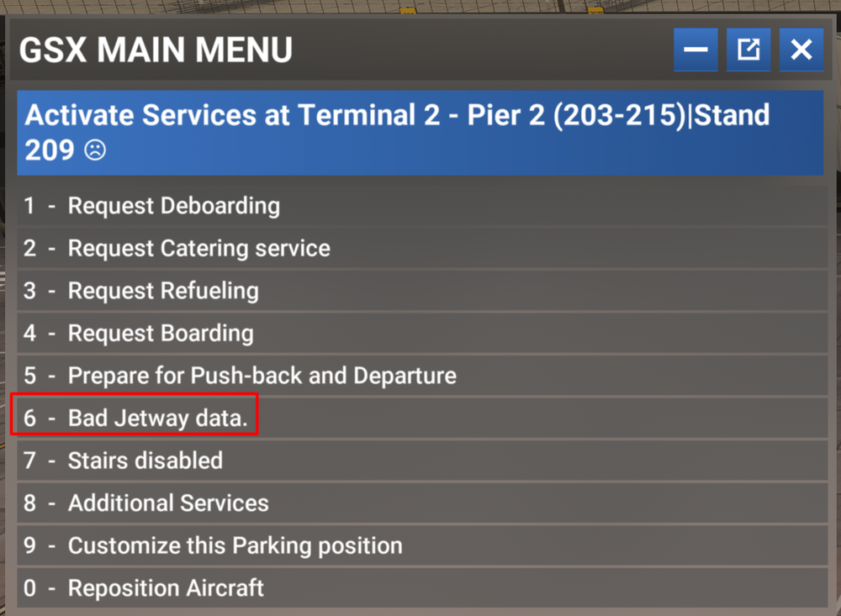
Task: Select the Request Refueling option
Action: pyautogui.click(x=163, y=291)
